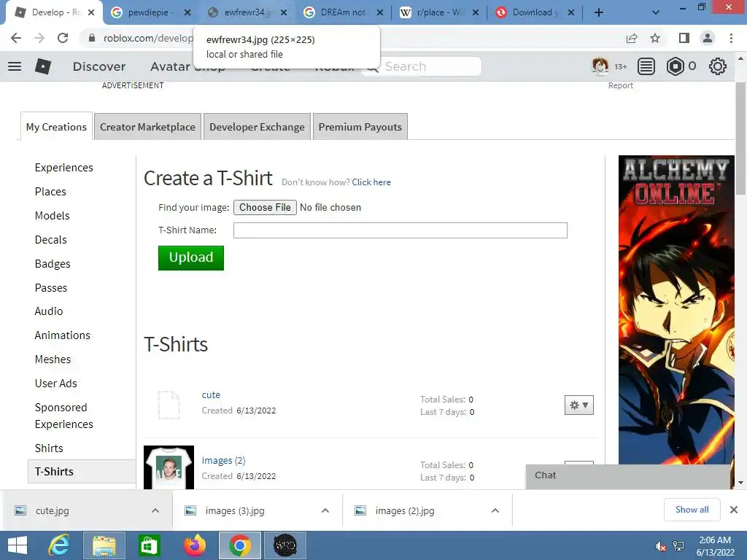Reload the page with refresh icon
Image resolution: width=747 pixels, height=560 pixels.
pyautogui.click(x=63, y=38)
